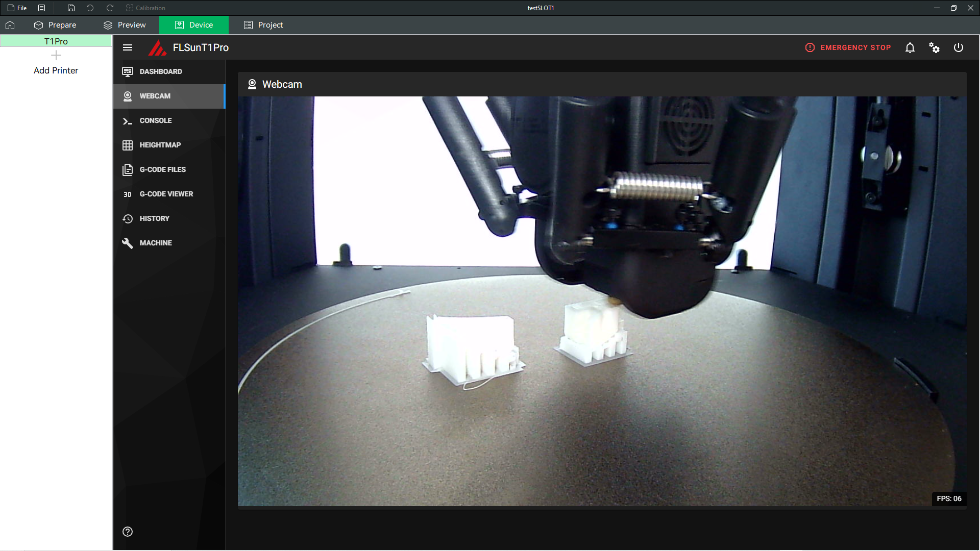The image size is (980, 551).
Task: Open the power menu icon
Action: (x=959, y=47)
